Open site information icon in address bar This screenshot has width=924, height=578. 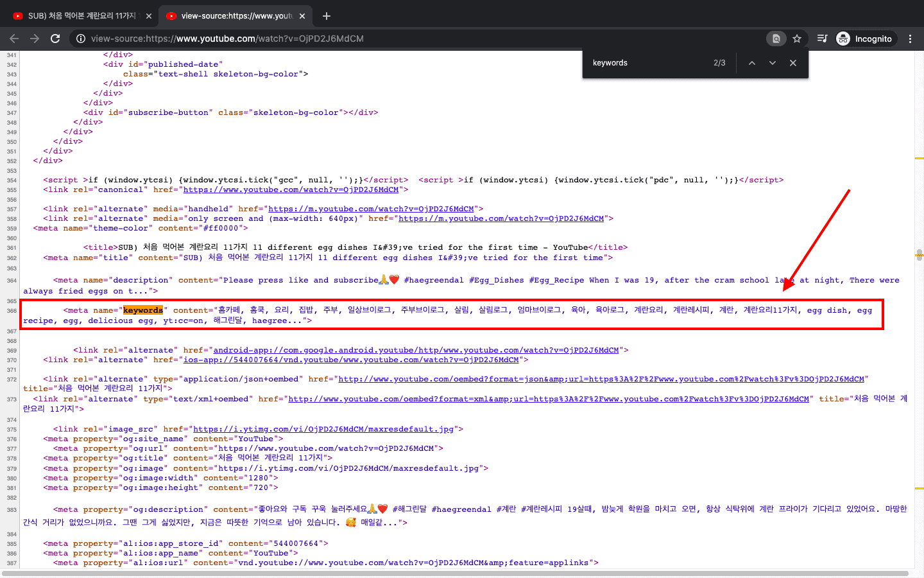(81, 39)
